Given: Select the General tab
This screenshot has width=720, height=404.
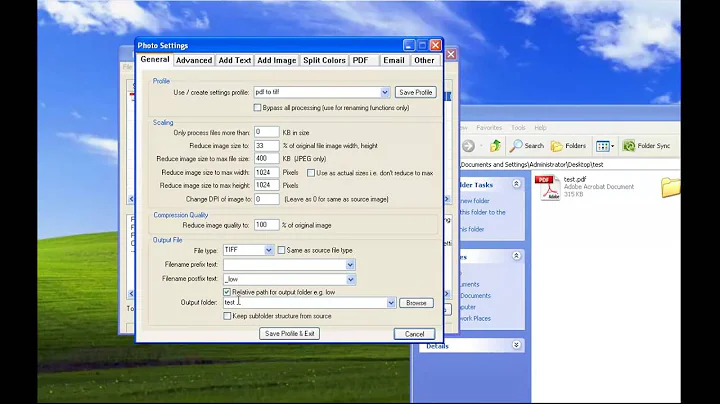Looking at the screenshot, I should [x=155, y=60].
